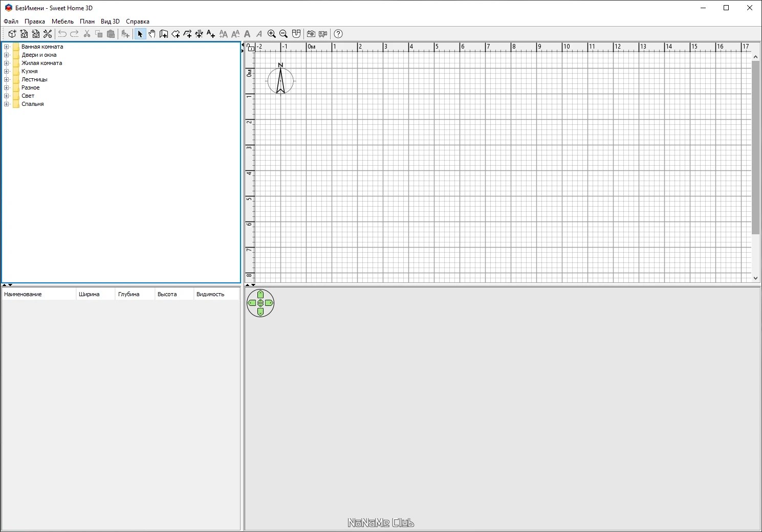Toggle the plan lock icon at ruler corner

coord(250,47)
